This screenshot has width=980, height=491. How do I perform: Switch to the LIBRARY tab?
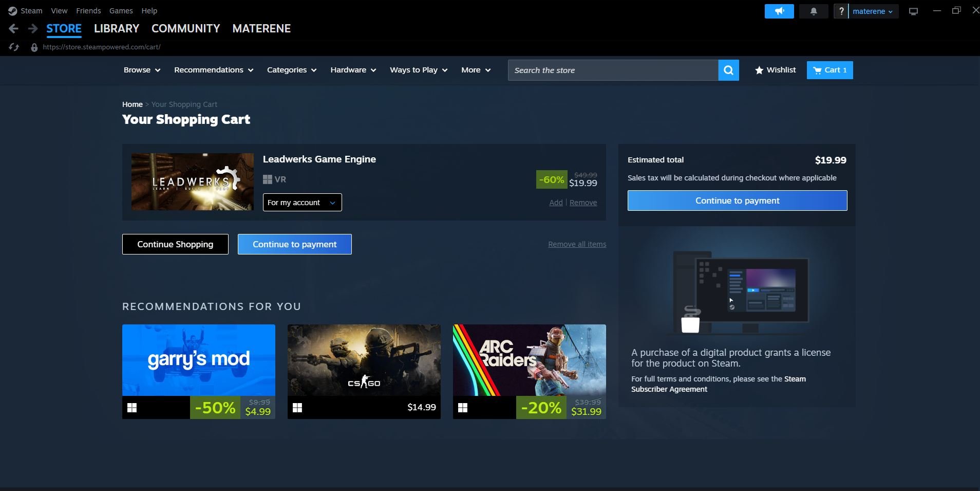117,29
